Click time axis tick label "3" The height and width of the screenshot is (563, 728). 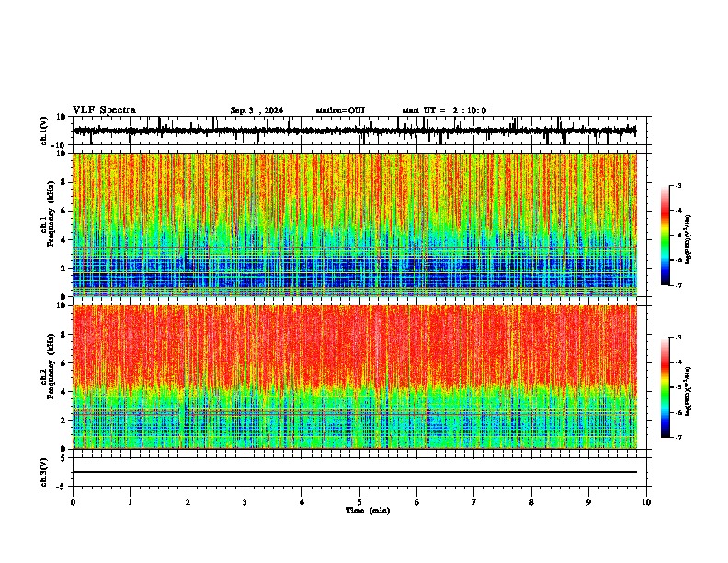pyautogui.click(x=245, y=502)
